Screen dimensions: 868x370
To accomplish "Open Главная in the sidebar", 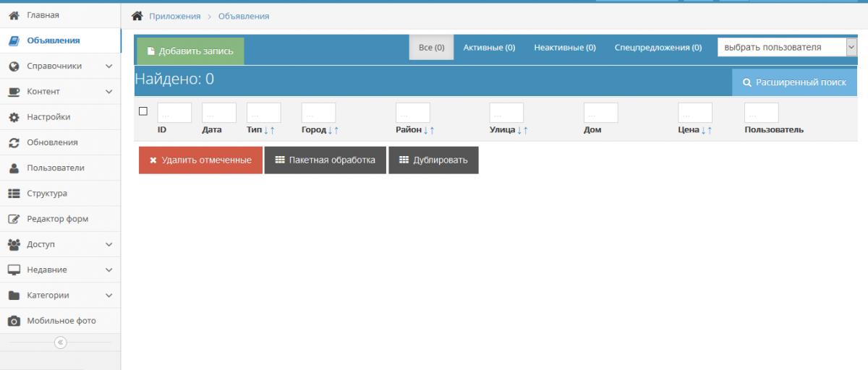I will click(61, 15).
